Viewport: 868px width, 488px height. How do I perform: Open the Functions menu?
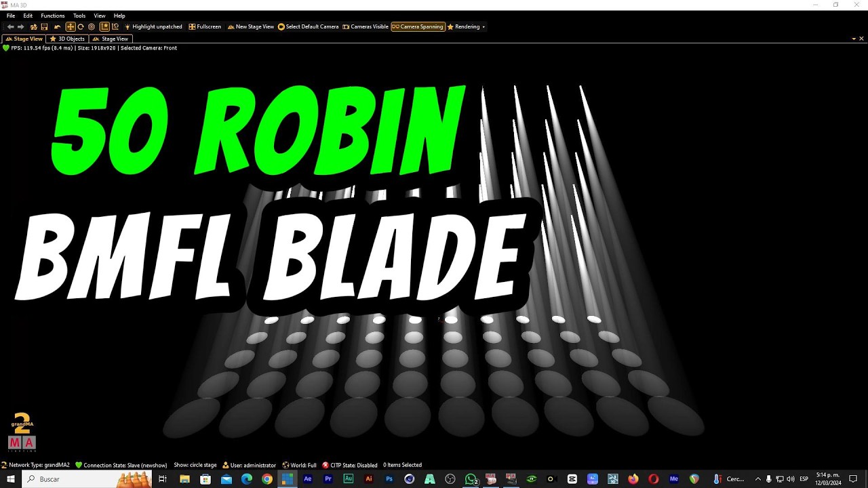[53, 16]
